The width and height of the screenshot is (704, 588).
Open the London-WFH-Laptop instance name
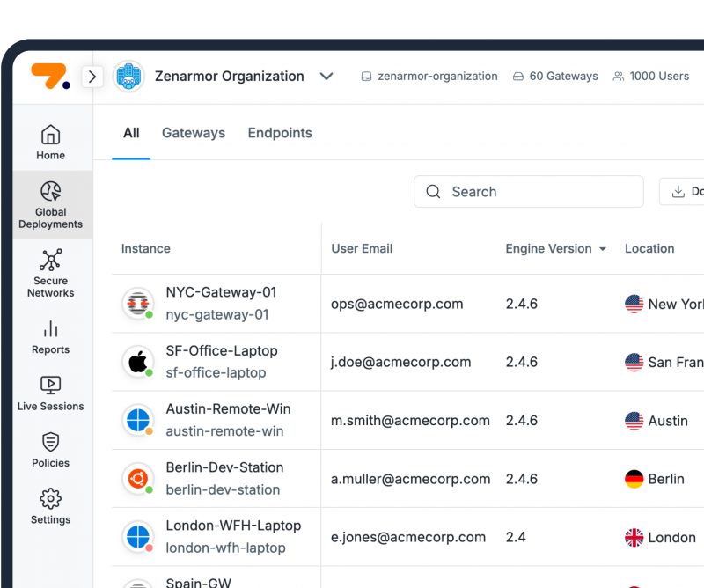233,526
